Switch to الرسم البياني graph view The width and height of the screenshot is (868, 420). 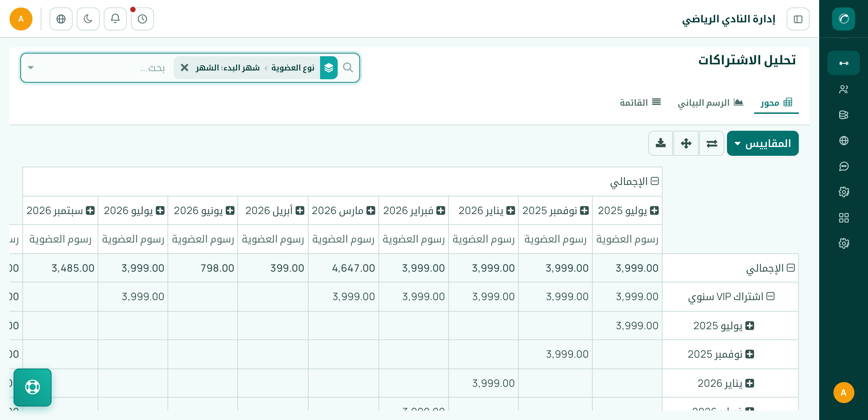coord(711,103)
